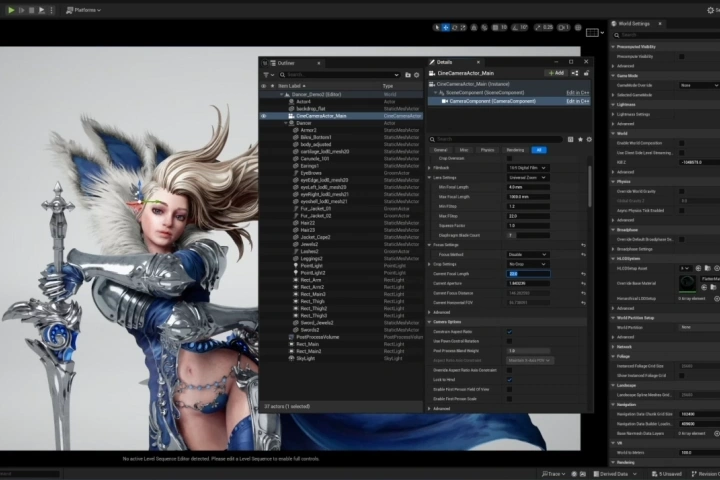Toggle grid snapping with the value 10
The width and height of the screenshot is (720, 480).
coord(500,28)
